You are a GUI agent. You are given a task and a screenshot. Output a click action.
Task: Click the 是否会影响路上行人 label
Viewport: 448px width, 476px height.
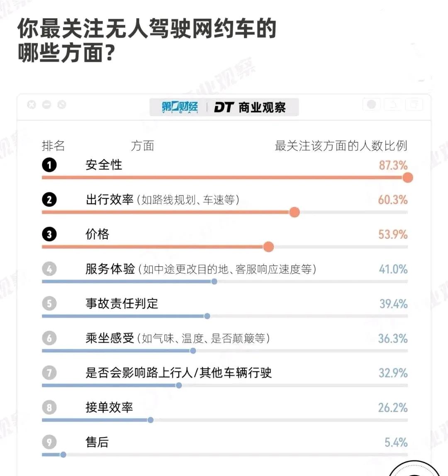179,373
